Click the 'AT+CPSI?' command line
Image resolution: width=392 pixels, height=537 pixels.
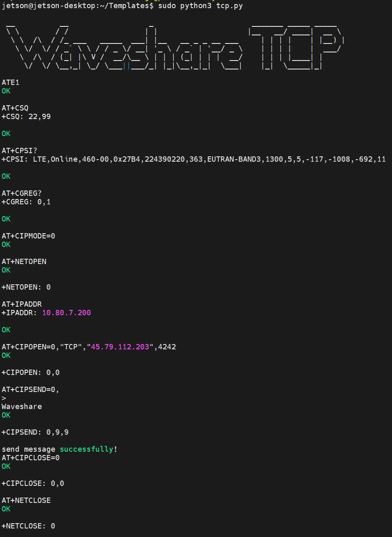coord(19,151)
